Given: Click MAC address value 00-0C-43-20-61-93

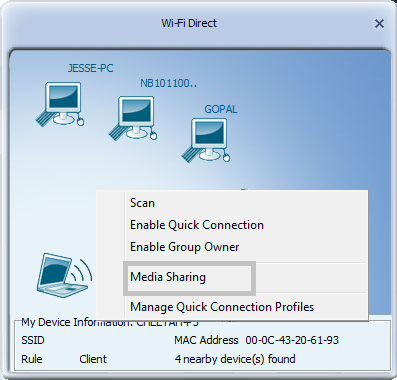Looking at the screenshot, I should click(292, 340).
